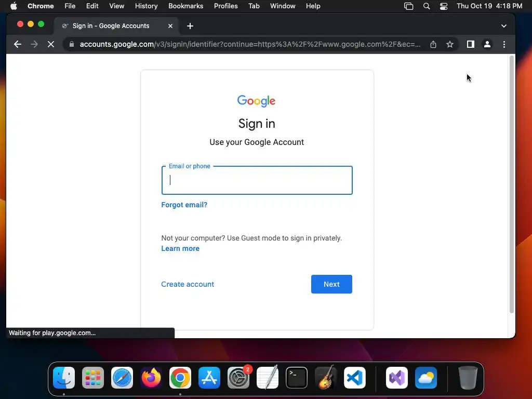
Task: Stop loading the page
Action: pyautogui.click(x=51, y=44)
